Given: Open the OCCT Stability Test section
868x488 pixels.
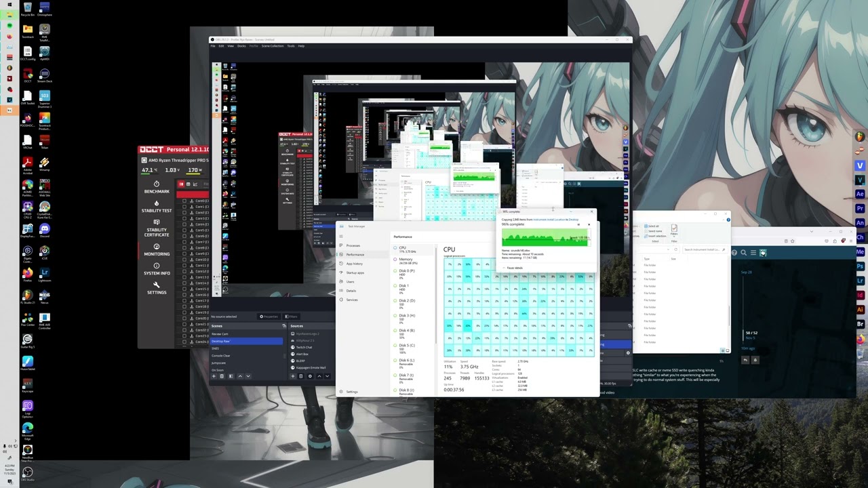Looking at the screenshot, I should (157, 206).
